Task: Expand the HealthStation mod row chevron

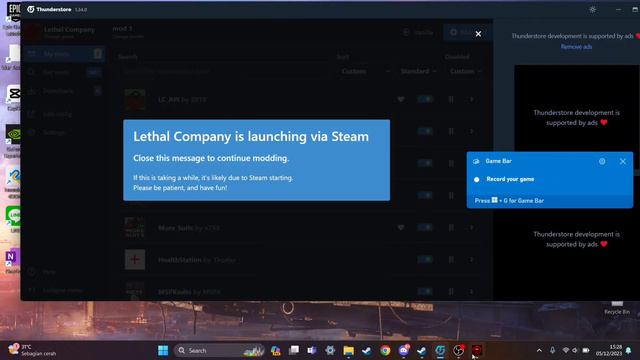Action: (x=471, y=259)
